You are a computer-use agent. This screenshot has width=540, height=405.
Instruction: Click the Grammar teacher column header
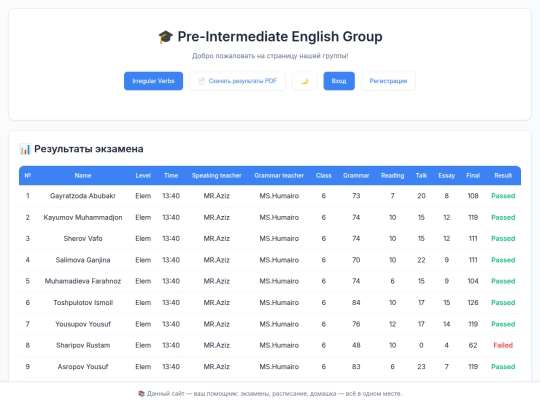tap(279, 176)
